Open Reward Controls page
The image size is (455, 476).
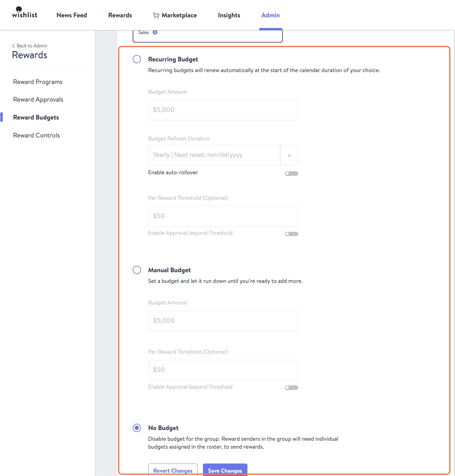coord(36,135)
